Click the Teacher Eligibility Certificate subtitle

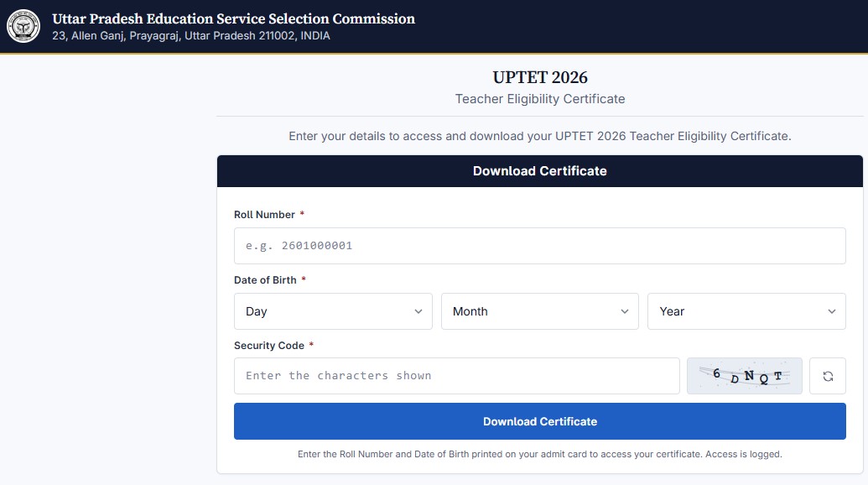[x=540, y=99]
